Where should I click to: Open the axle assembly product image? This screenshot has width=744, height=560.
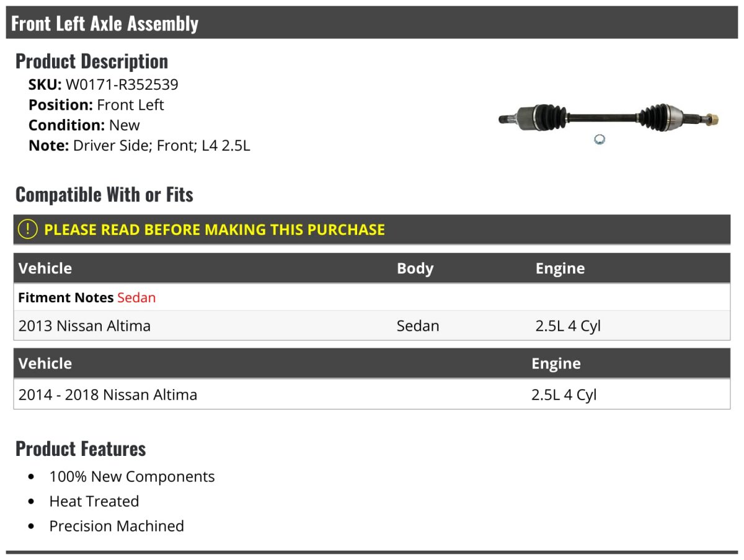click(x=609, y=121)
